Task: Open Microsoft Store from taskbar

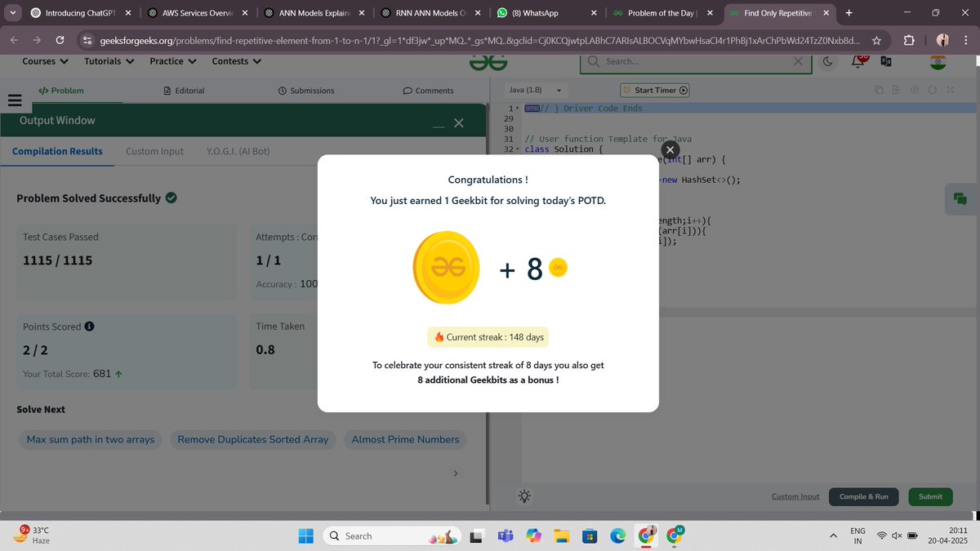Action: click(589, 535)
